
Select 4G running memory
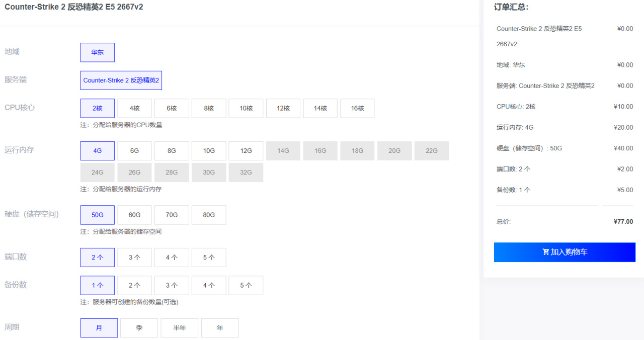(98, 151)
